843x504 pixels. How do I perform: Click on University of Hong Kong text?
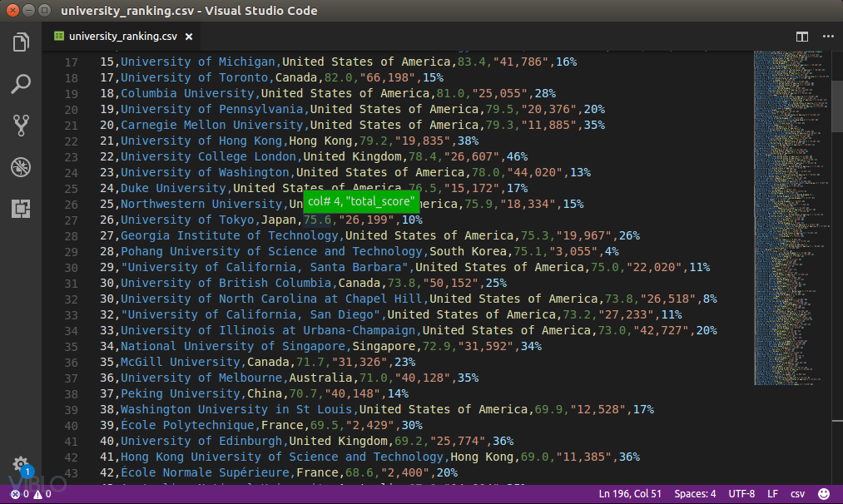point(201,141)
